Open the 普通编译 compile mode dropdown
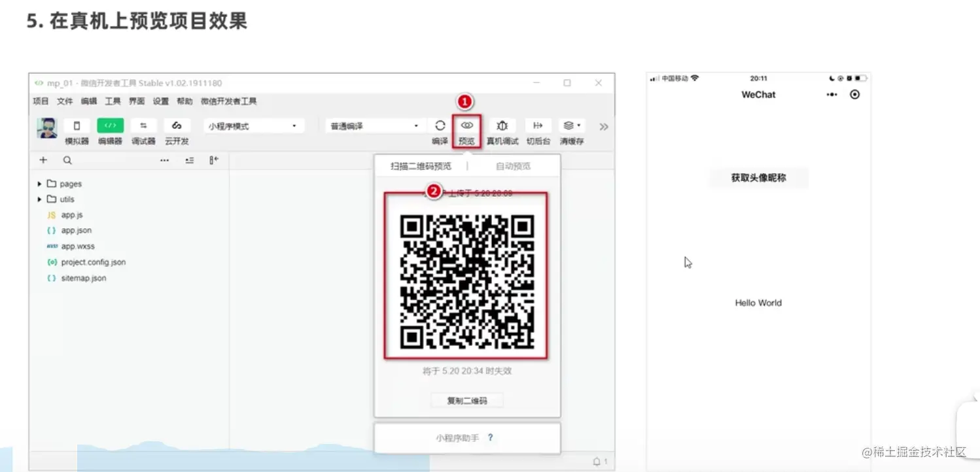This screenshot has height=472, width=980. tap(375, 126)
